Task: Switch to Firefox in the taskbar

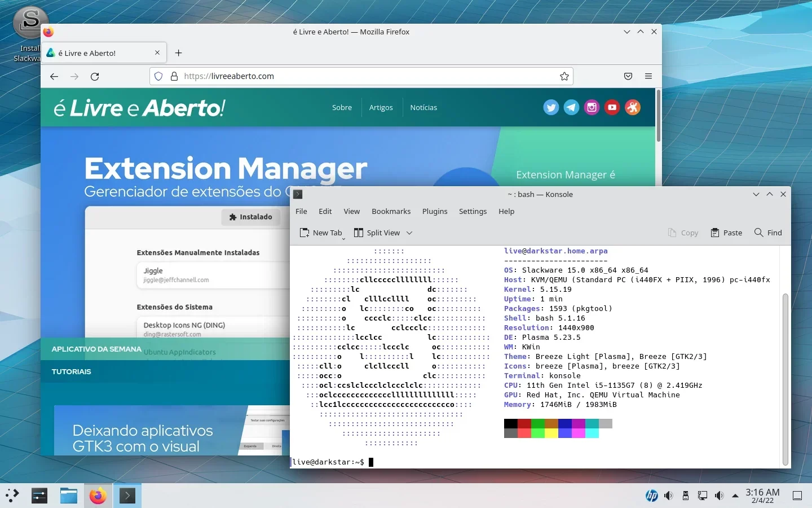Action: (x=98, y=496)
